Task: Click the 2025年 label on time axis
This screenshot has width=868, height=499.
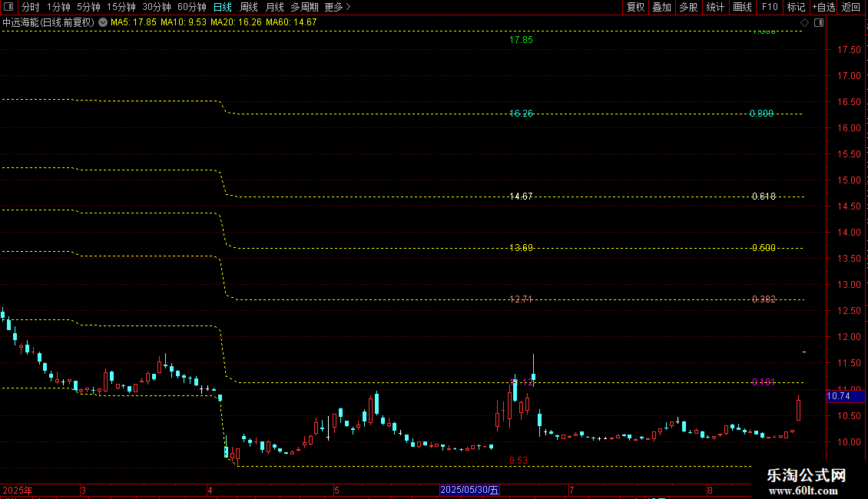Action: [x=18, y=490]
